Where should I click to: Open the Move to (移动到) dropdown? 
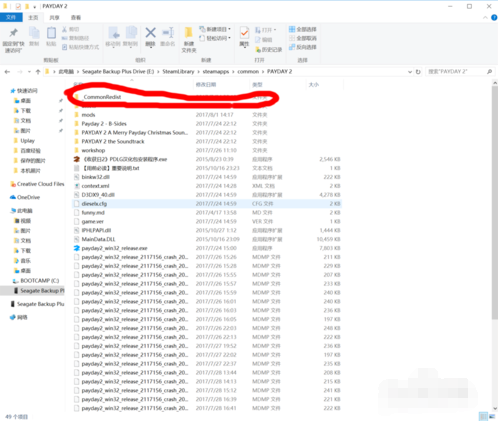coord(113,37)
